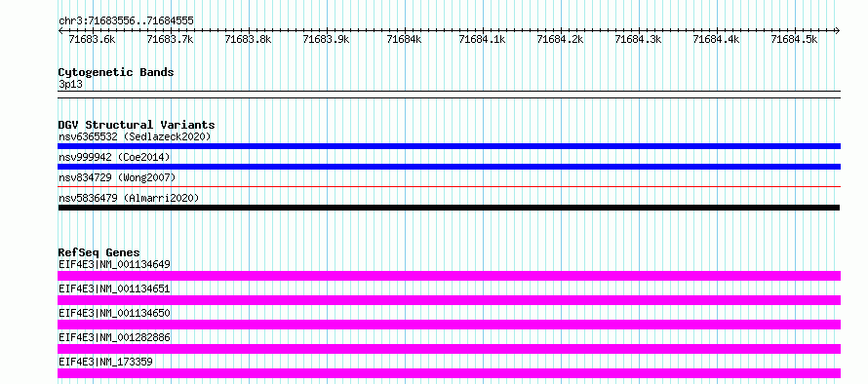This screenshot has height=384, width=868.
Task: Click the nsv999942 (Coe2014) blue variant bar
Action: point(449,167)
